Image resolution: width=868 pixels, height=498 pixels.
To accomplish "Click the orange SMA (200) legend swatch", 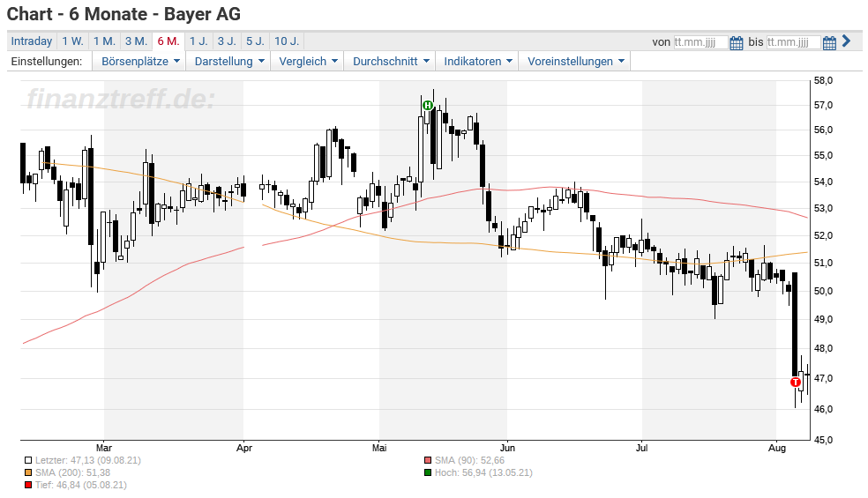I will (x=28, y=472).
